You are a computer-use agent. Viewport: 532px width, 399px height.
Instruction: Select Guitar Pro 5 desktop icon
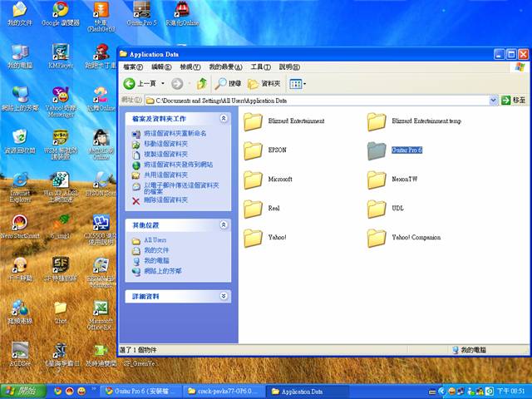tap(141, 14)
